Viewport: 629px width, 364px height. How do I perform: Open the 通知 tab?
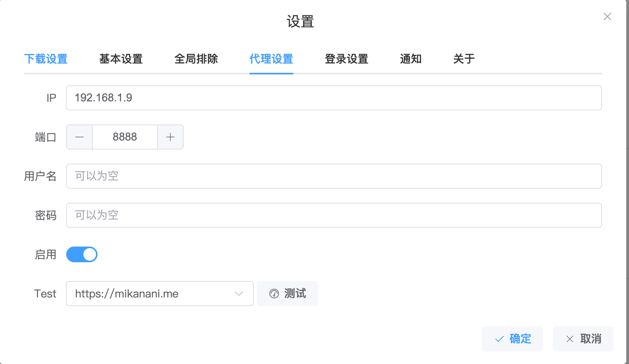pyautogui.click(x=411, y=59)
